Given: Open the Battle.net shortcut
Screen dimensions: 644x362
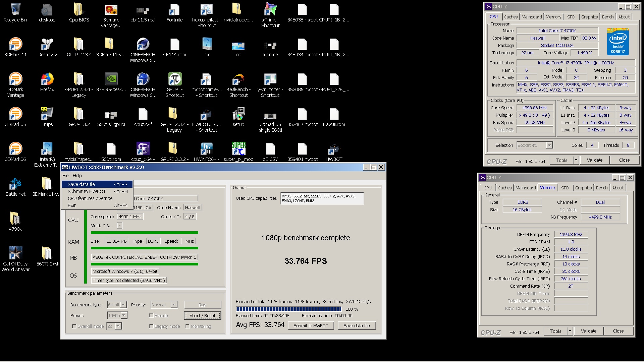Looking at the screenshot, I should coord(15,187).
